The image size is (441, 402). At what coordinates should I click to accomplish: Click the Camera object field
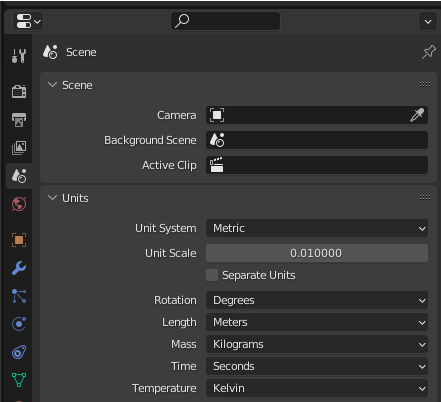[317, 115]
